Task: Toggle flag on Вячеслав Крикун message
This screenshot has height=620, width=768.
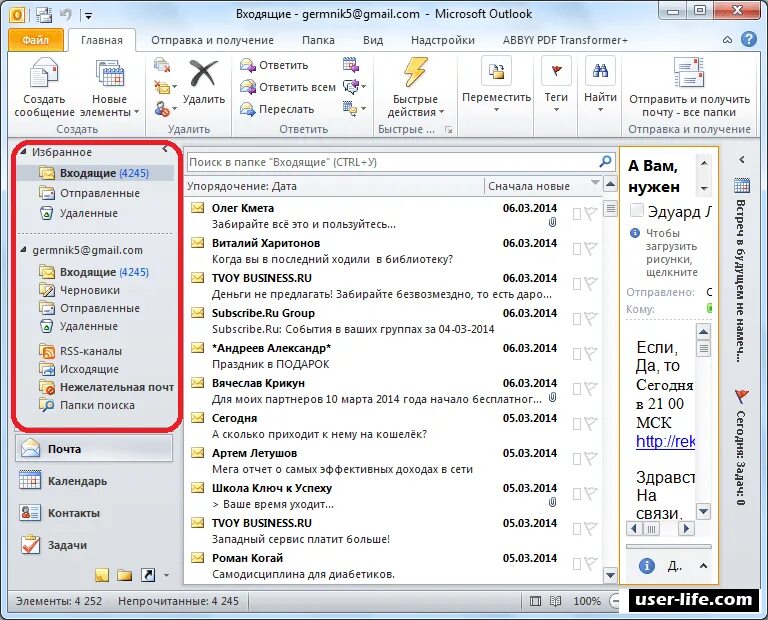Action: coord(591,389)
